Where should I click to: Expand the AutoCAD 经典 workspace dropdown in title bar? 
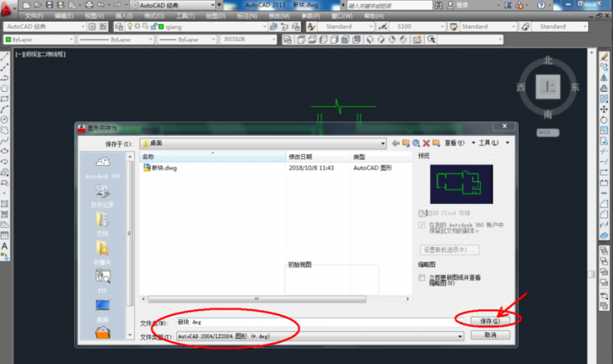[212, 5]
